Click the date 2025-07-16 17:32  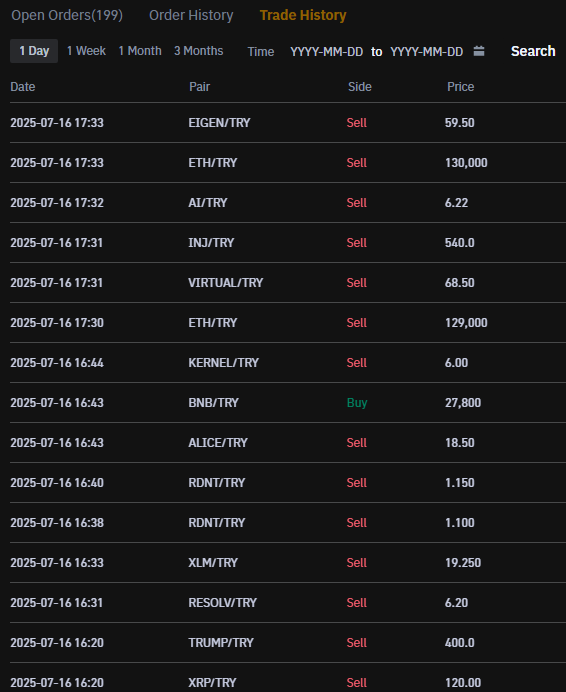57,203
